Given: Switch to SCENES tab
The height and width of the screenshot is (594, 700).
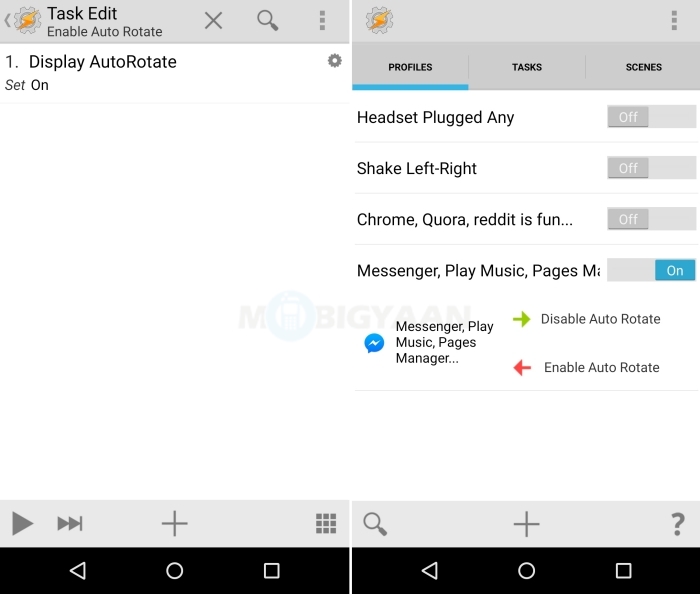Looking at the screenshot, I should tap(643, 67).
